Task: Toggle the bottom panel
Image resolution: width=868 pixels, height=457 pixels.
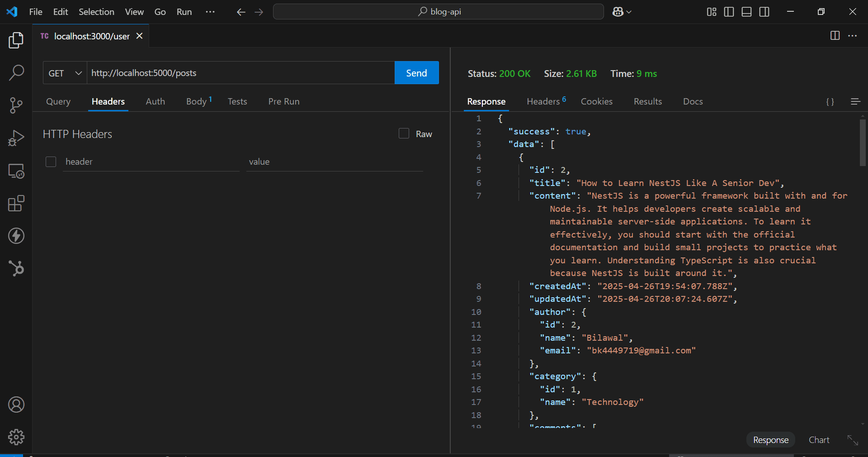Action: 746,12
